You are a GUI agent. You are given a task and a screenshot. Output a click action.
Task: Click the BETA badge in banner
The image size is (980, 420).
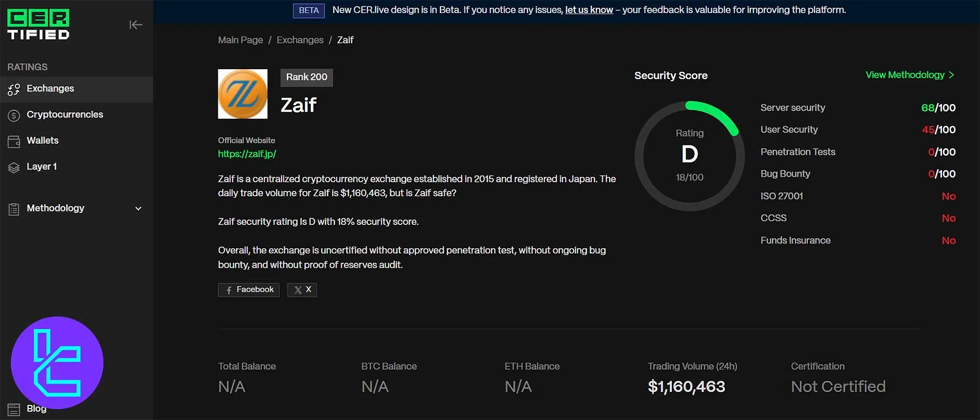tap(309, 10)
